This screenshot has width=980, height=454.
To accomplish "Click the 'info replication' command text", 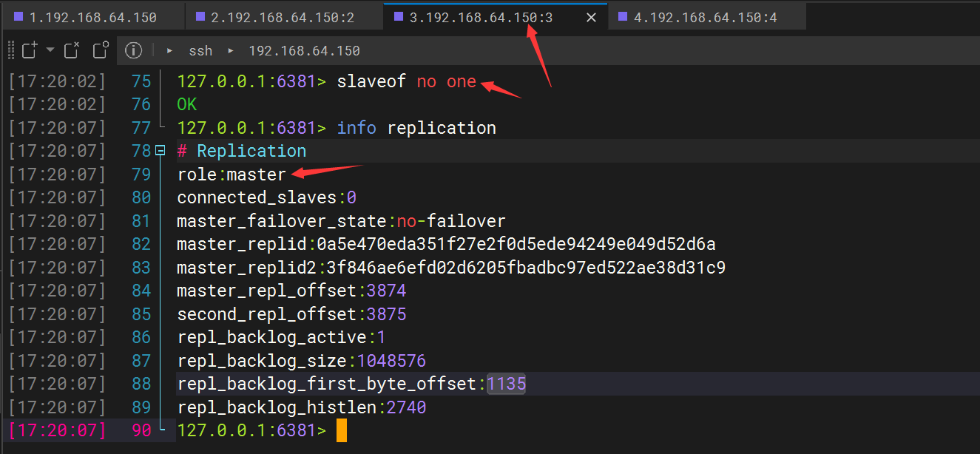I will tap(416, 128).
